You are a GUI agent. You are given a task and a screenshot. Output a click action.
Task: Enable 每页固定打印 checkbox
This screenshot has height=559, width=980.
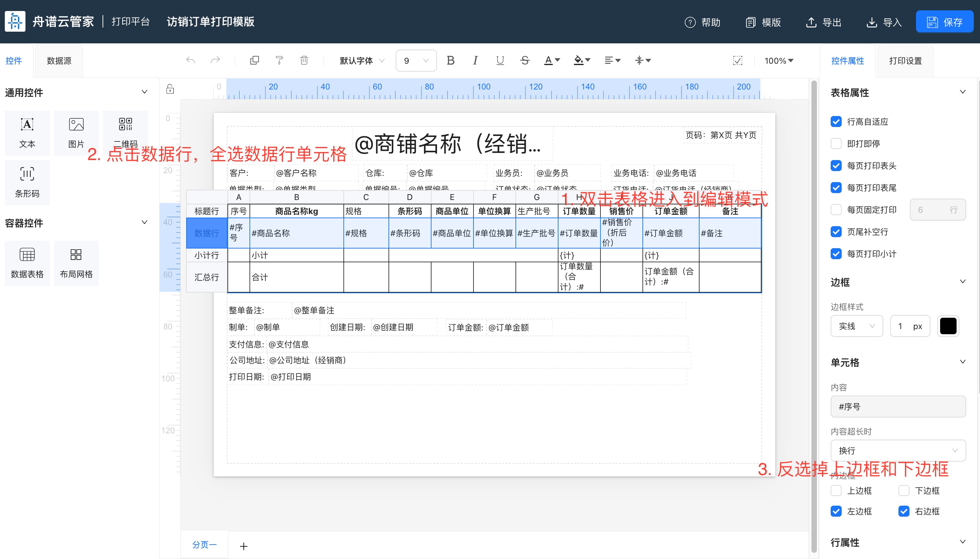click(836, 210)
